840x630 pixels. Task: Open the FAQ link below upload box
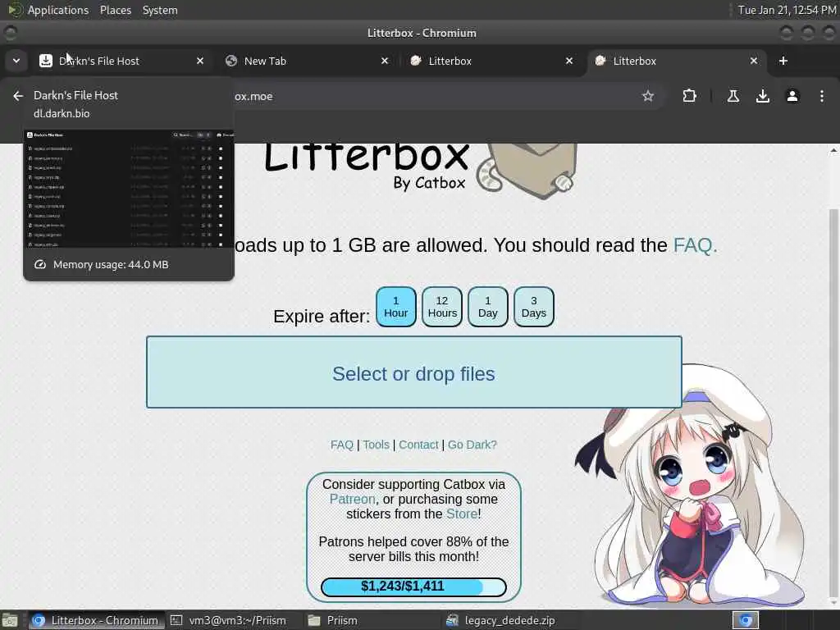342,445
